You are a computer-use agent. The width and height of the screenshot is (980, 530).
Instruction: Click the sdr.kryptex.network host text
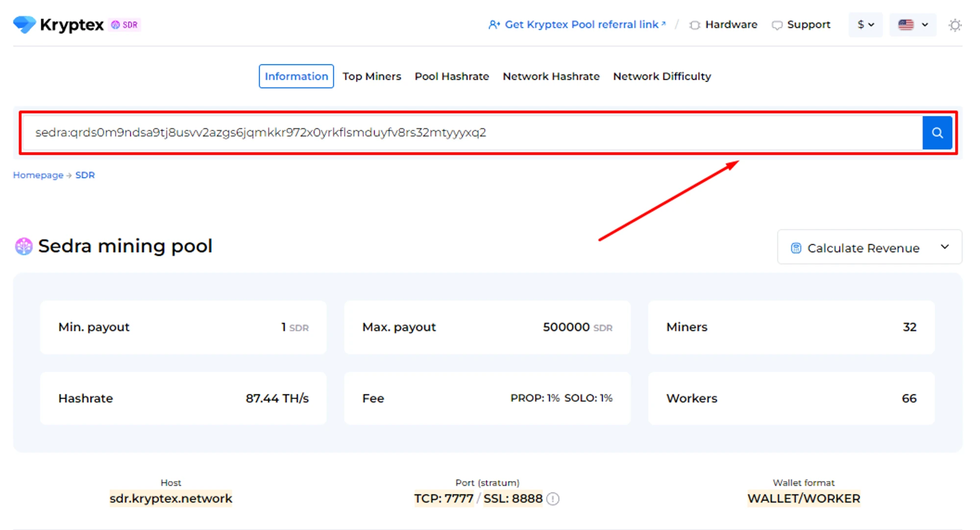click(171, 499)
